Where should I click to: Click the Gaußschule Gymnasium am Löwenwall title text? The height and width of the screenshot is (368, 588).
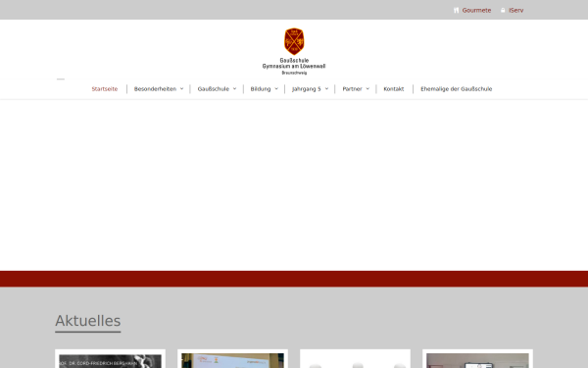(294, 66)
